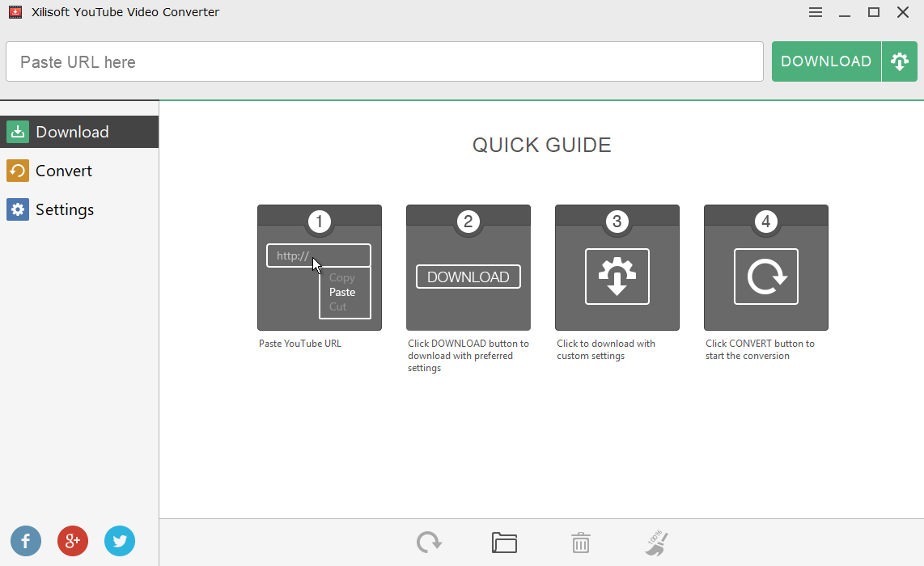Switch to the Convert tab

pos(79,171)
